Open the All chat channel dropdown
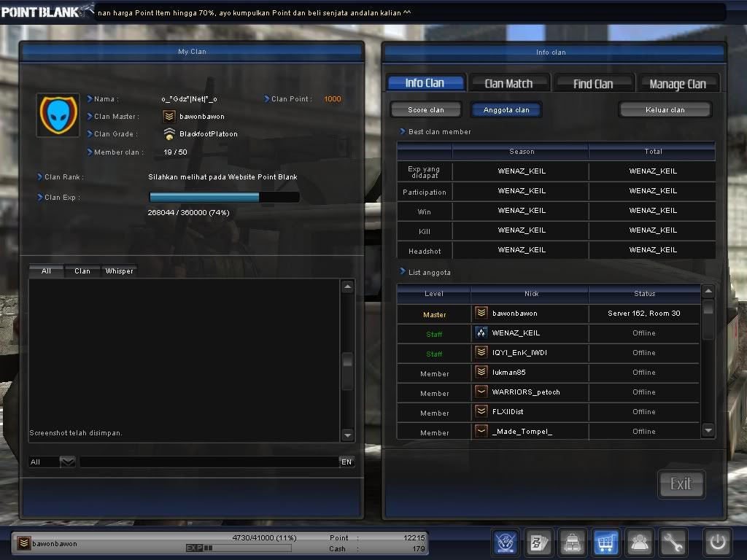 point(68,462)
